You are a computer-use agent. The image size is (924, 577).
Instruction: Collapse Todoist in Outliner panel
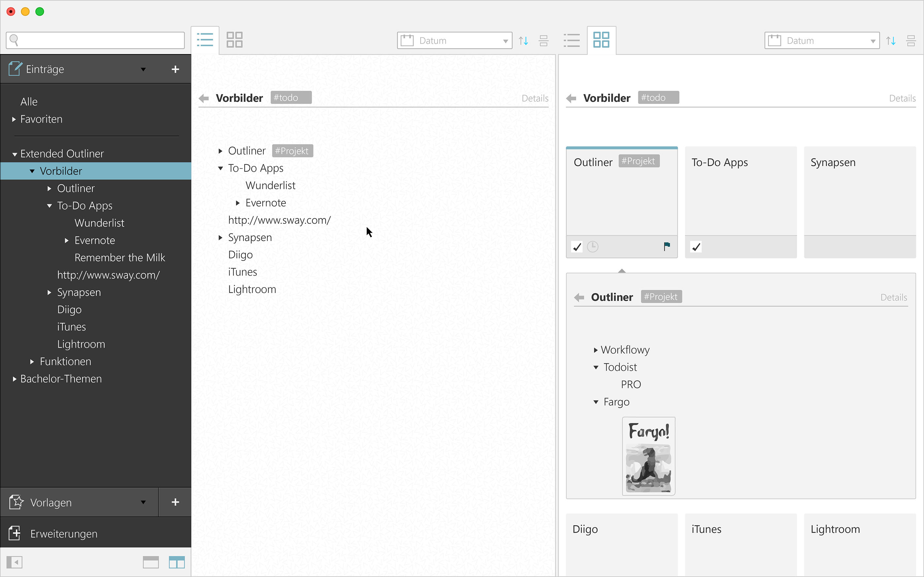tap(596, 368)
